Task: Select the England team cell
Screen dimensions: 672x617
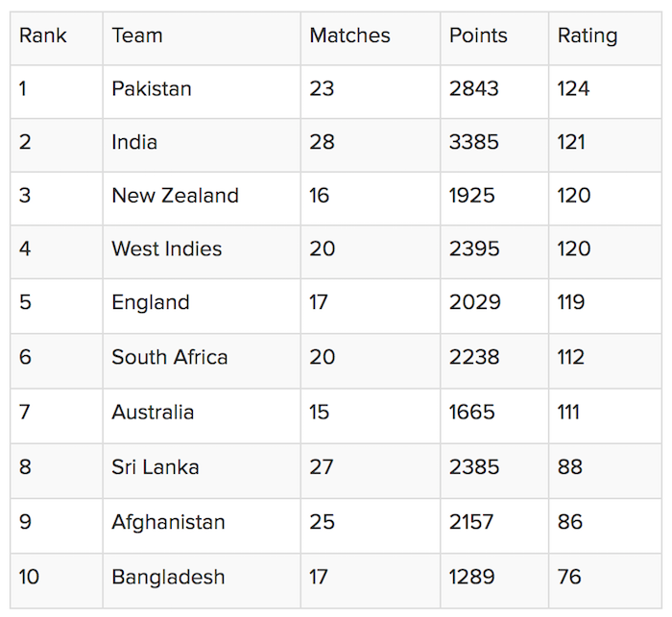Action: 151,302
